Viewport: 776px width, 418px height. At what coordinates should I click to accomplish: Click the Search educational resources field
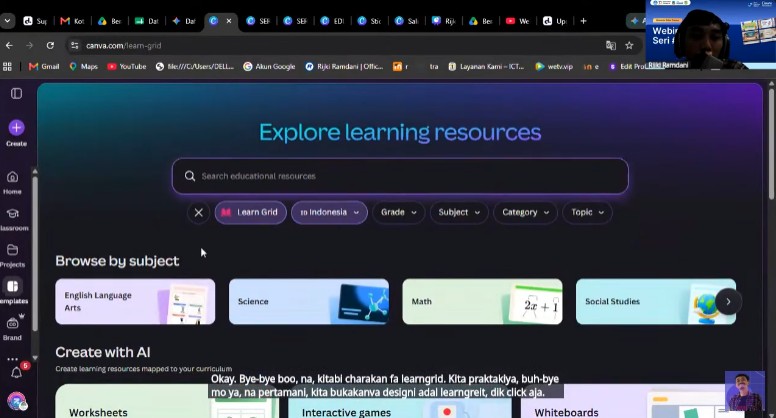coord(400,176)
